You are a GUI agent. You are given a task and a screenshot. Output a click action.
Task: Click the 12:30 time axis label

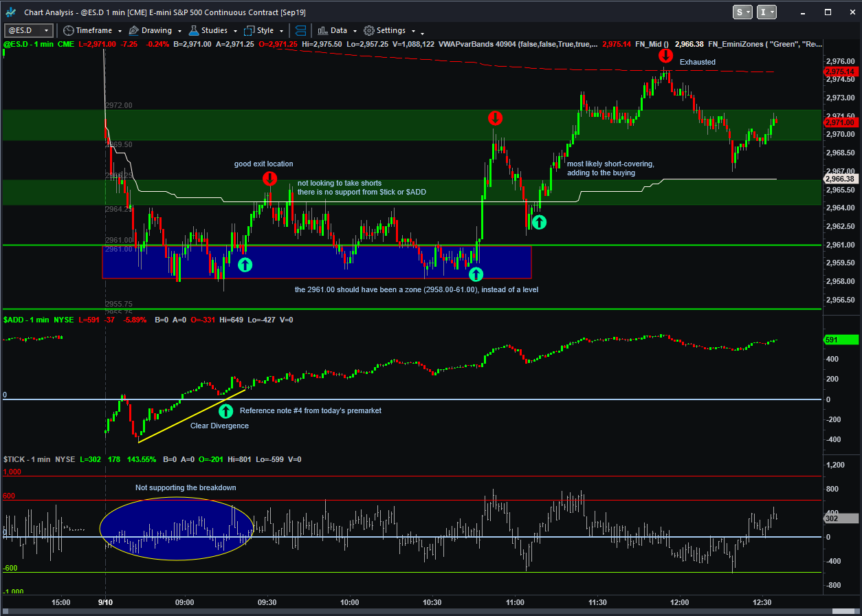click(x=762, y=602)
